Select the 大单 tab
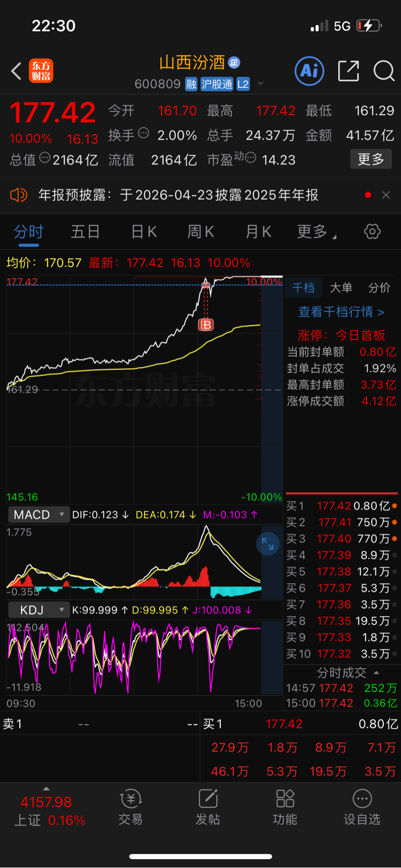This screenshot has width=401, height=868. 341,288
